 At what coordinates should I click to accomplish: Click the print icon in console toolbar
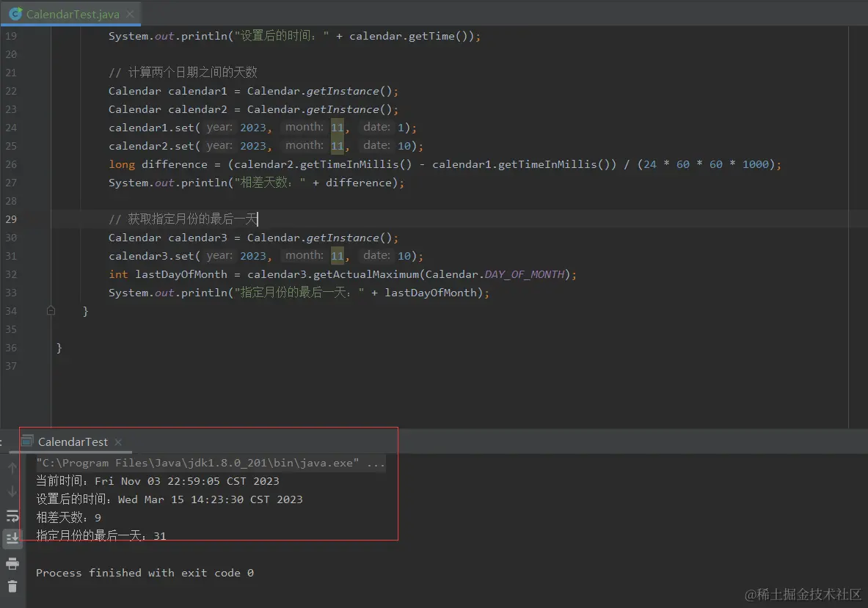tap(12, 564)
